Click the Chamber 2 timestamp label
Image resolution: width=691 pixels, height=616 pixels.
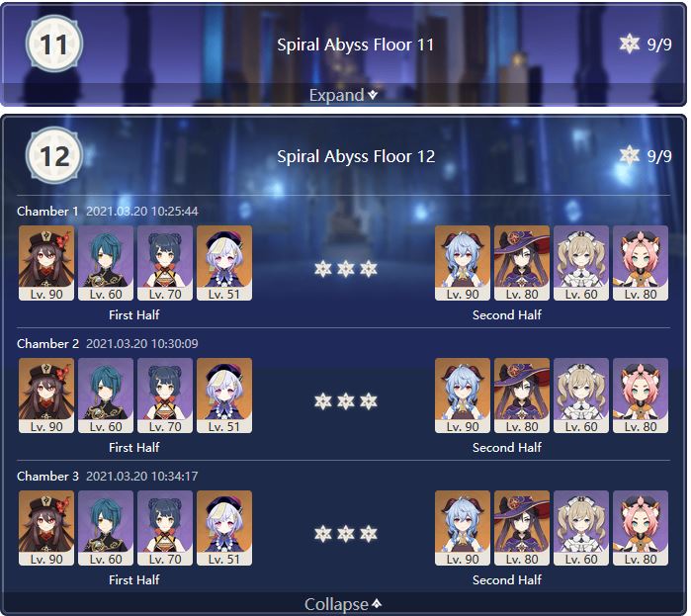142,344
